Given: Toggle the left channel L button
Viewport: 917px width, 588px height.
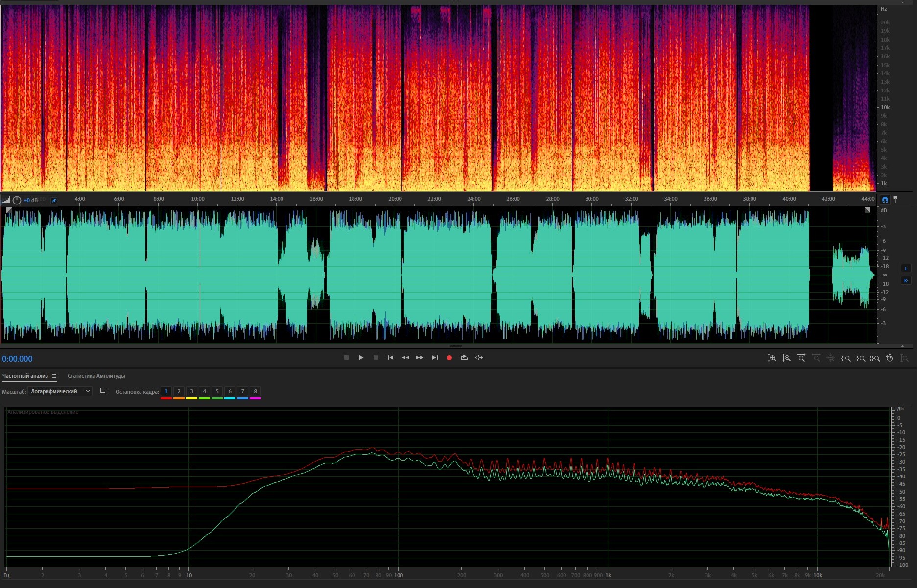Looking at the screenshot, I should pos(906,268).
